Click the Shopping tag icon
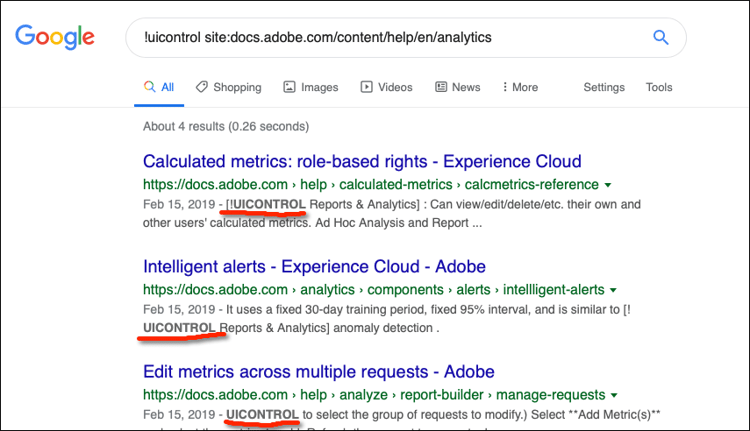Image resolution: width=750 pixels, height=431 pixels. click(x=201, y=87)
